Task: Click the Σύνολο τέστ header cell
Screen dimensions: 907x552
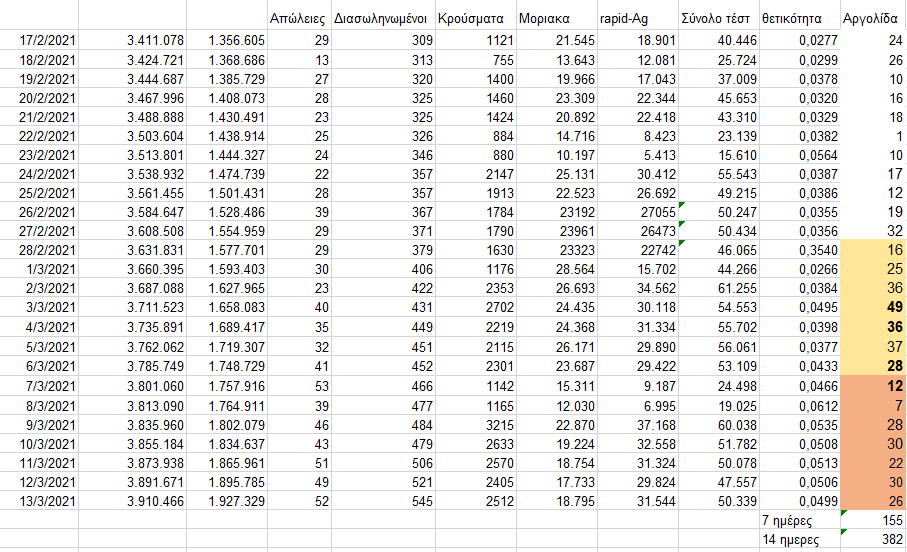Action: pos(718,18)
